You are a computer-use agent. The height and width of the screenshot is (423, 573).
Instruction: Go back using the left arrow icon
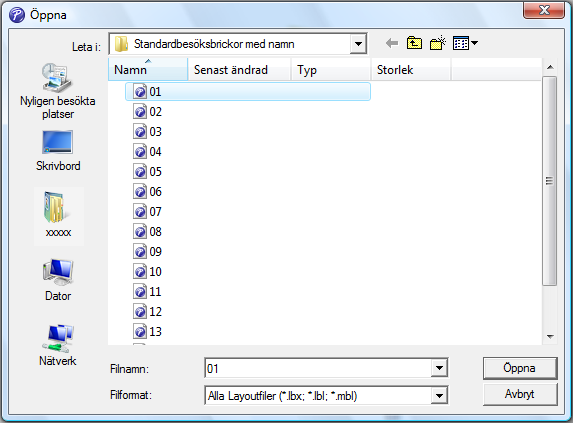point(392,43)
